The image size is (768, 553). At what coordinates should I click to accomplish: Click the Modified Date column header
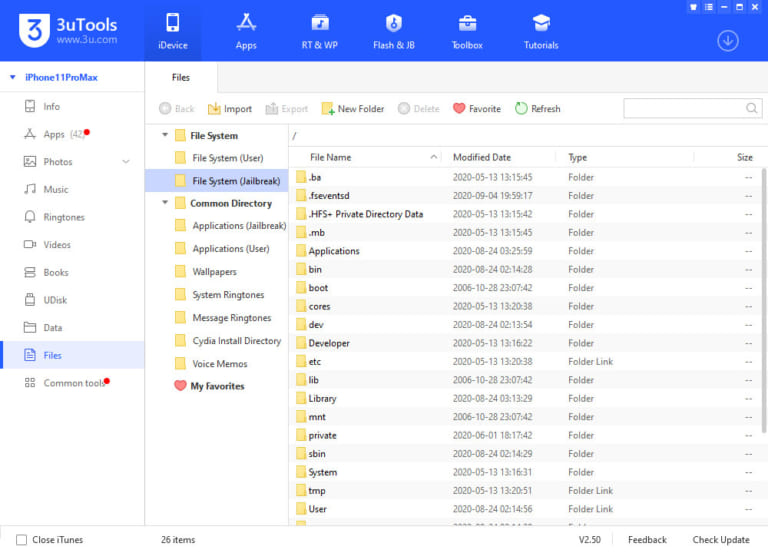pos(499,157)
